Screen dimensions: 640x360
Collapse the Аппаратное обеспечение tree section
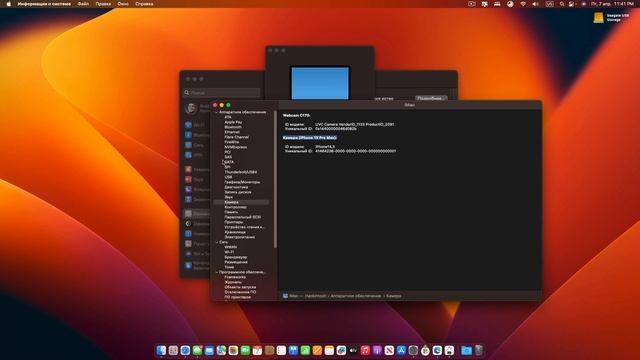tap(217, 112)
